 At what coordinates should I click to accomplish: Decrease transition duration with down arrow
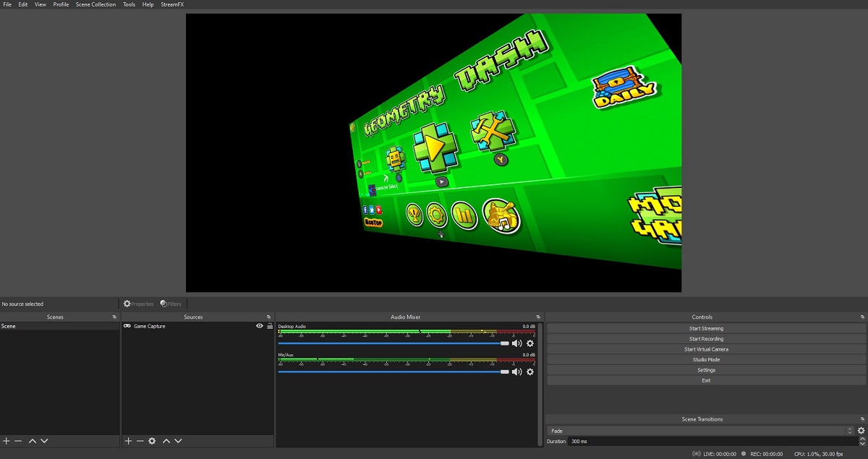click(861, 443)
